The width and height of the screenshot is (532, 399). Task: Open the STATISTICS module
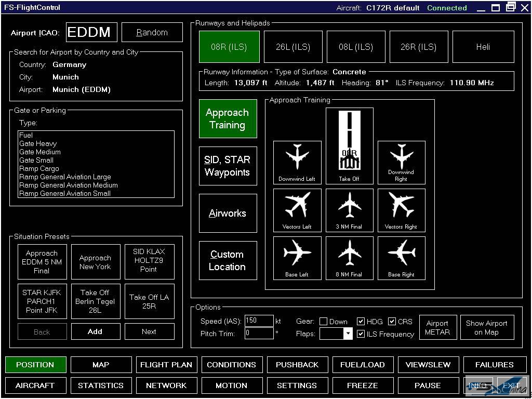click(x=101, y=385)
